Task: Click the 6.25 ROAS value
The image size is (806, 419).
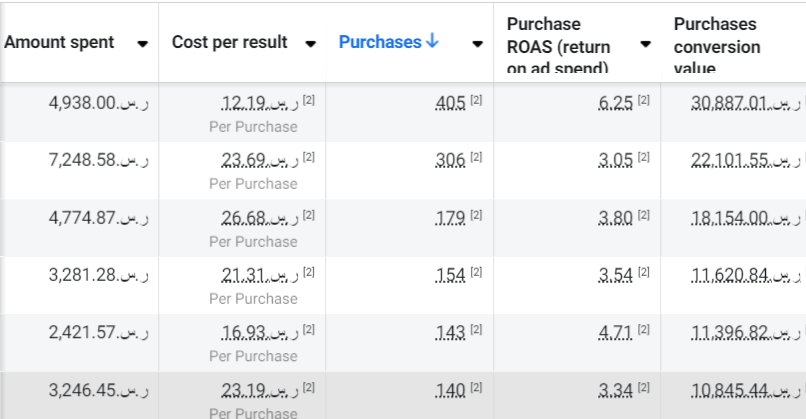Action: coord(615,102)
